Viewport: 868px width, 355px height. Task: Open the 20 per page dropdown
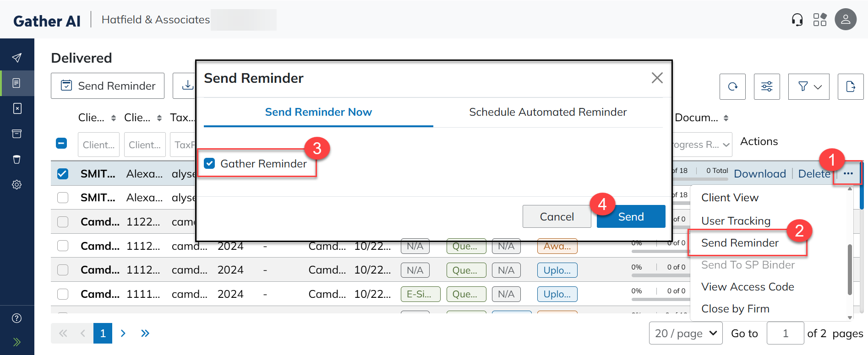686,333
